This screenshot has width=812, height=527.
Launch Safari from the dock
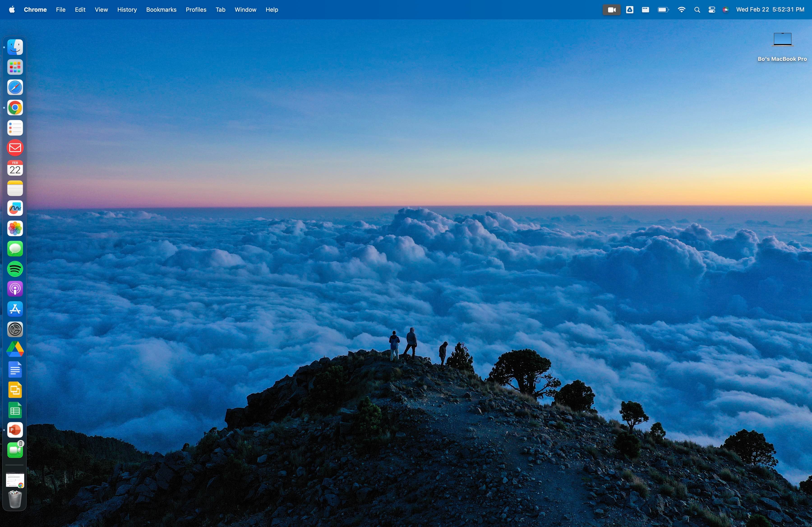pos(15,88)
